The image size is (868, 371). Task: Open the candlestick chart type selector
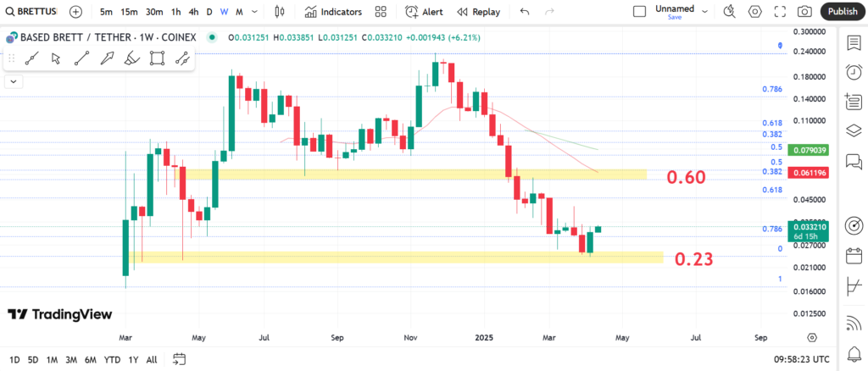(281, 12)
